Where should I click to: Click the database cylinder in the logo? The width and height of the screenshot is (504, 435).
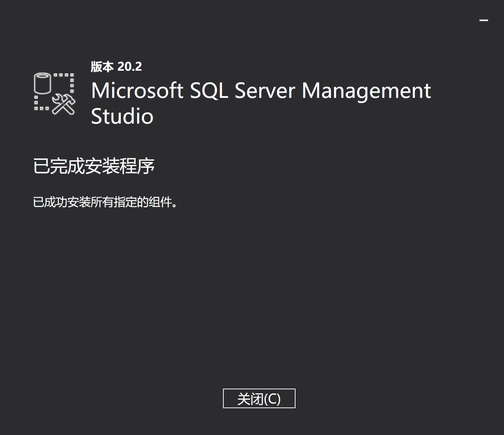tap(42, 83)
